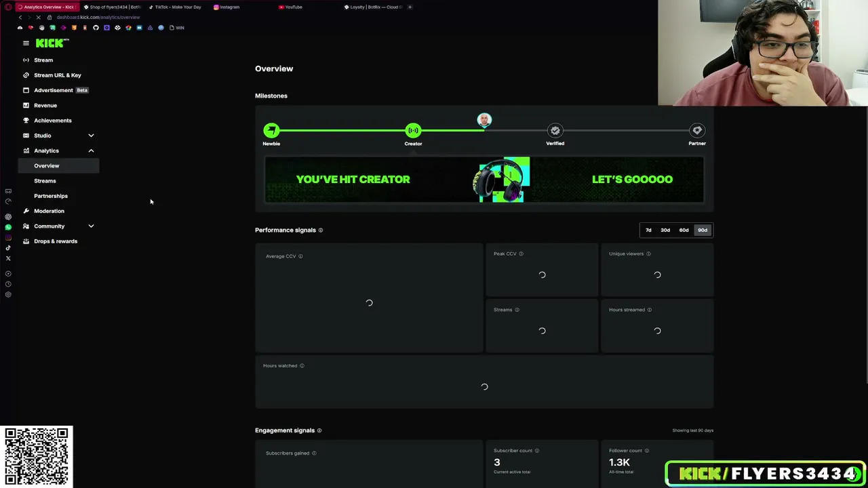
Task: Switch to Shop of flyers3434 tab
Action: click(112, 7)
